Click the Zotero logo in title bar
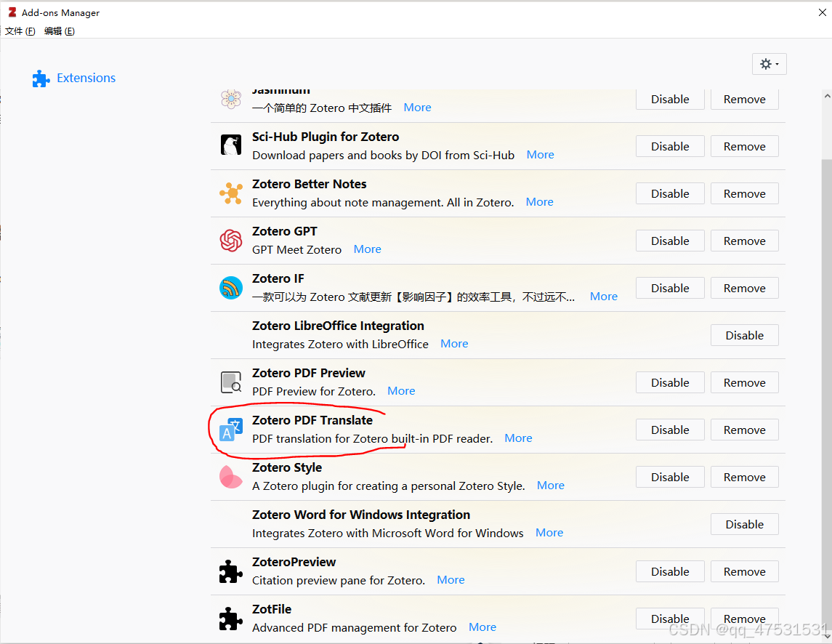Screen dimensions: 832x644 pos(12,12)
